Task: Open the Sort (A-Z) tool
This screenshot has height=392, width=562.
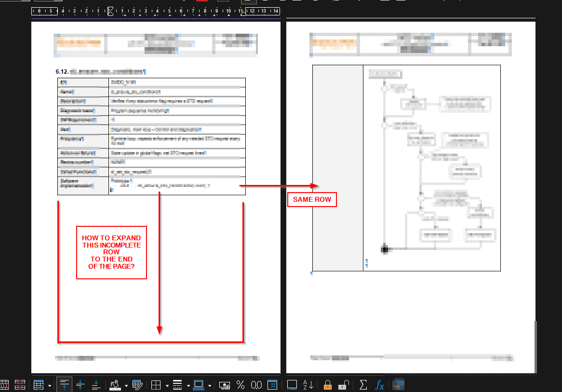Action: 308,385
